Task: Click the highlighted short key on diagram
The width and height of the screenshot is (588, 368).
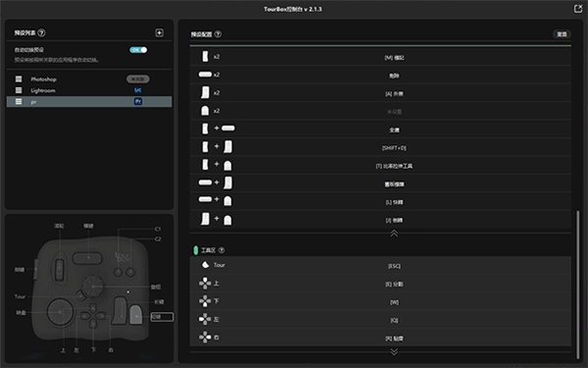Action: (x=136, y=315)
